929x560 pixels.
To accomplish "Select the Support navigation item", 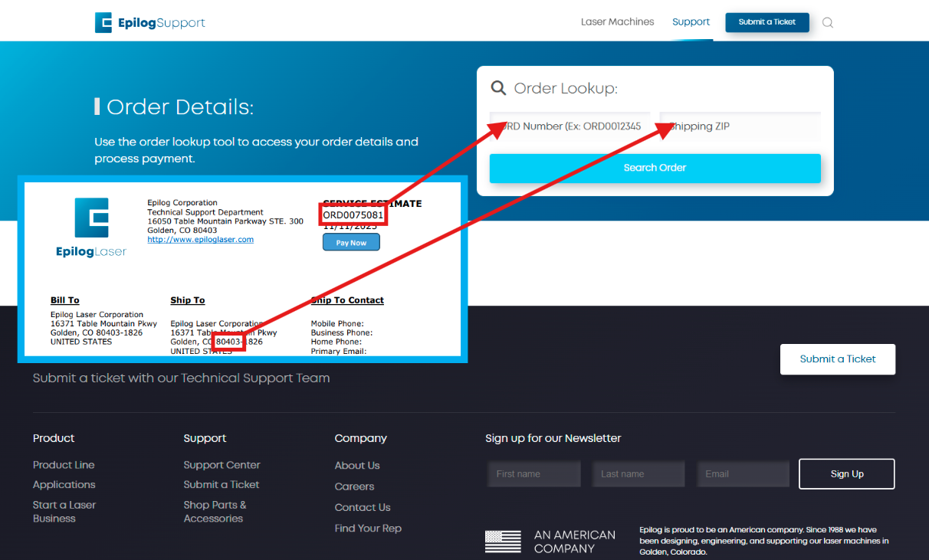I will coord(691,21).
